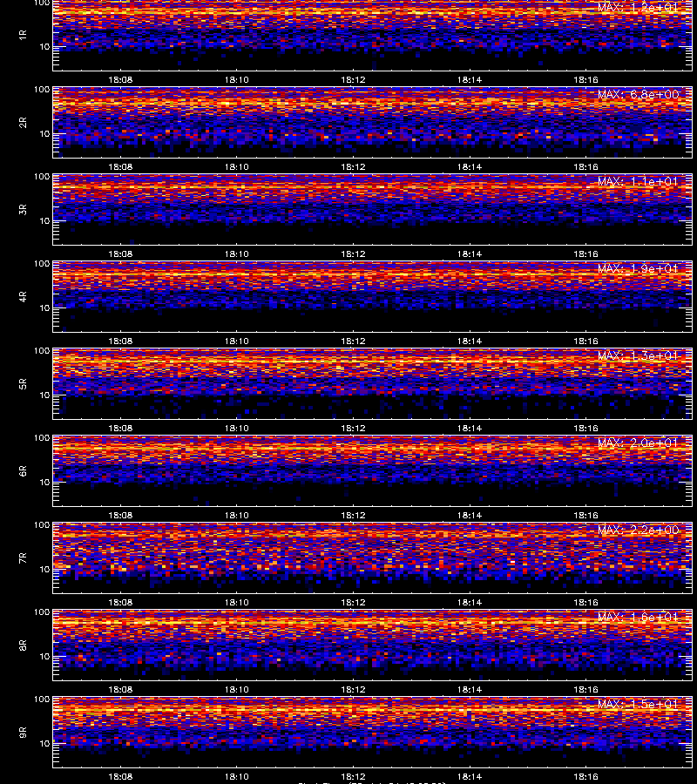Click the 18:14 tick label below panel 7R
The width and height of the screenshot is (697, 784).
click(470, 603)
